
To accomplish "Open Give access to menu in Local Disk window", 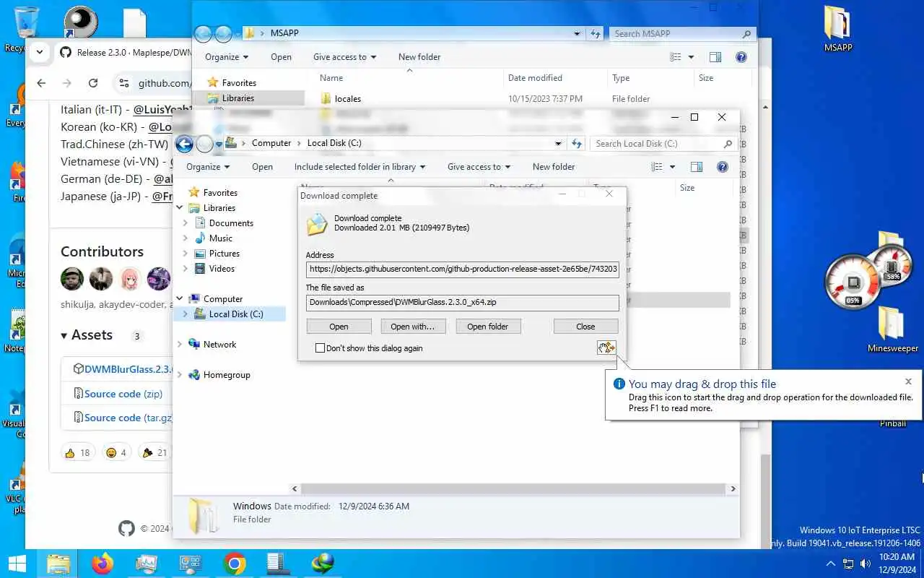I will click(479, 167).
